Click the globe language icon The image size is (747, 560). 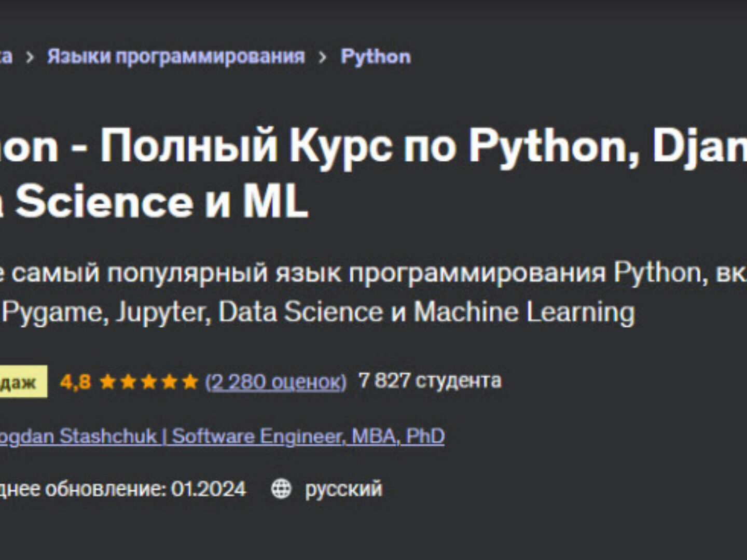281,489
